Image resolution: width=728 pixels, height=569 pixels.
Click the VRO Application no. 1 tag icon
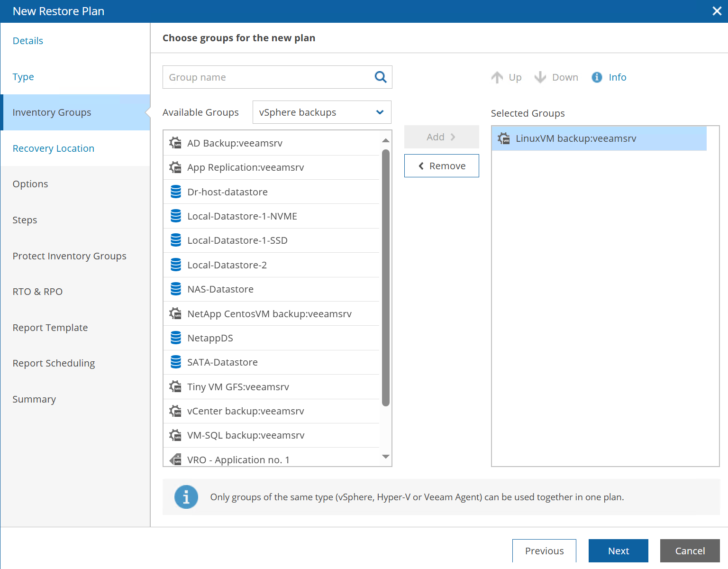coord(175,459)
